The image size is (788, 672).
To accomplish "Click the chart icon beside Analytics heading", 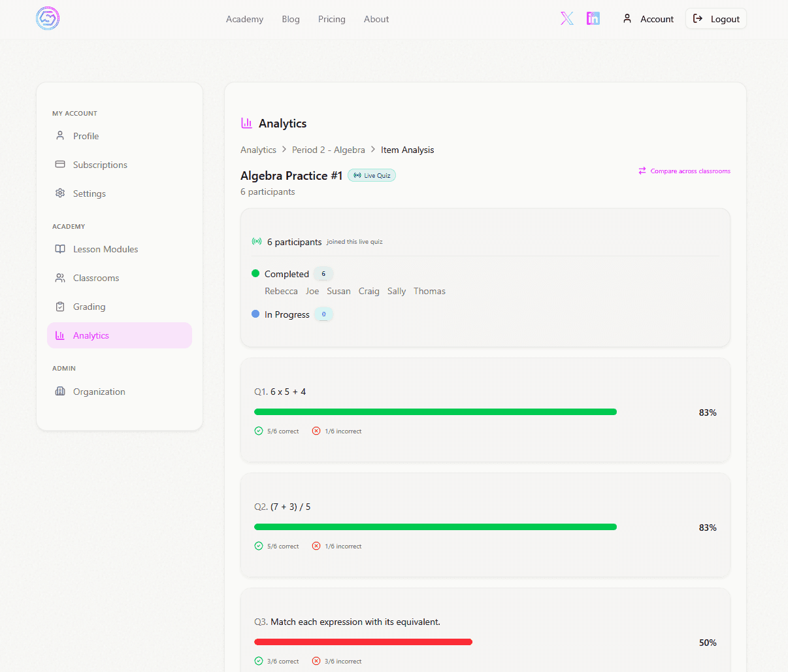I will (x=246, y=123).
